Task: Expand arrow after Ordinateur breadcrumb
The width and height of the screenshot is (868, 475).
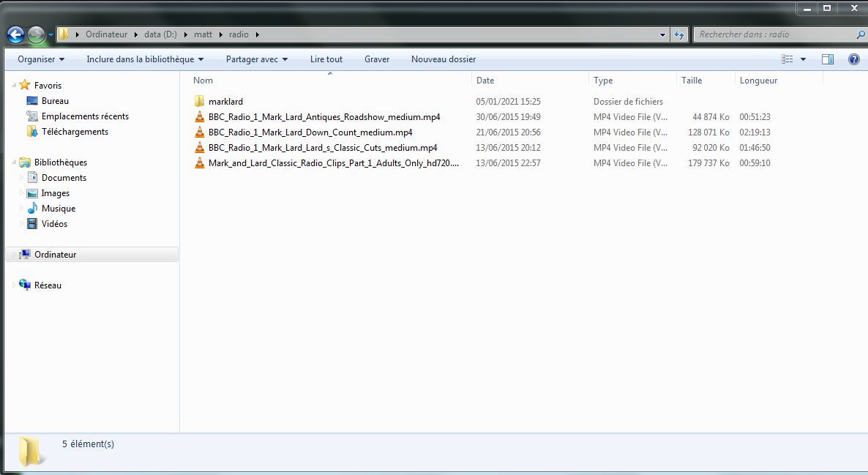Action: point(135,34)
